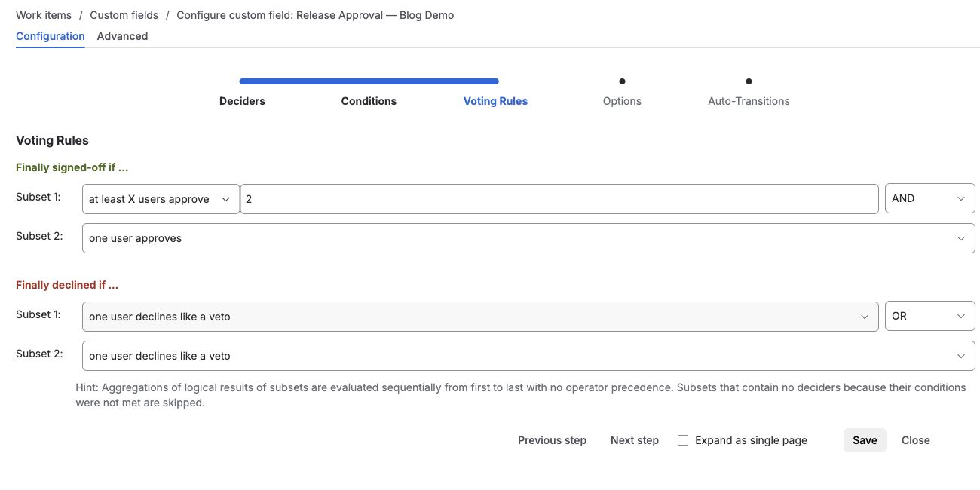Viewport: 980px width, 490px height.
Task: Go to the Options wizard step
Action: [x=622, y=101]
